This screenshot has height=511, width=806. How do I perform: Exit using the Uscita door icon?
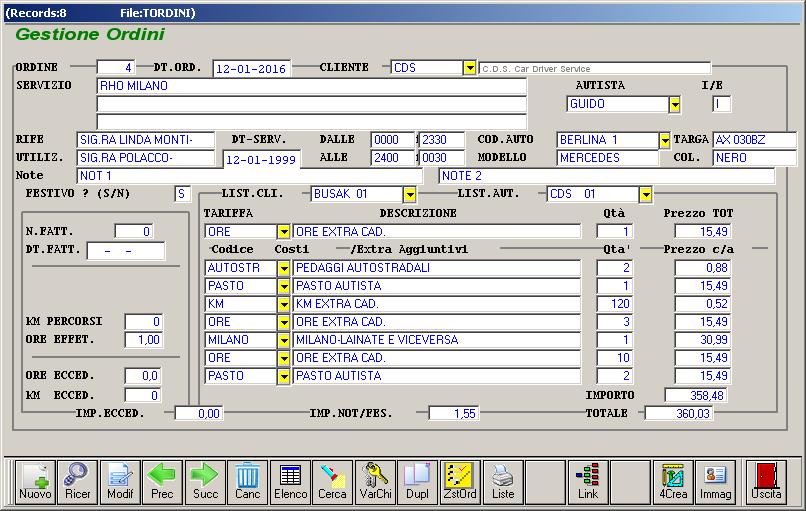pos(766,481)
